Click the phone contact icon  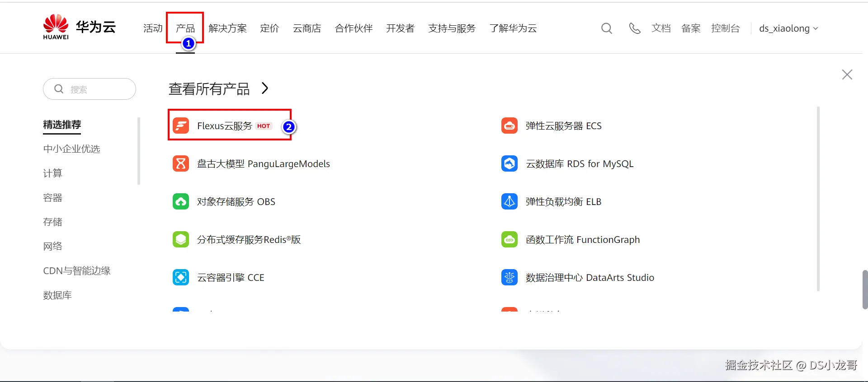tap(635, 28)
